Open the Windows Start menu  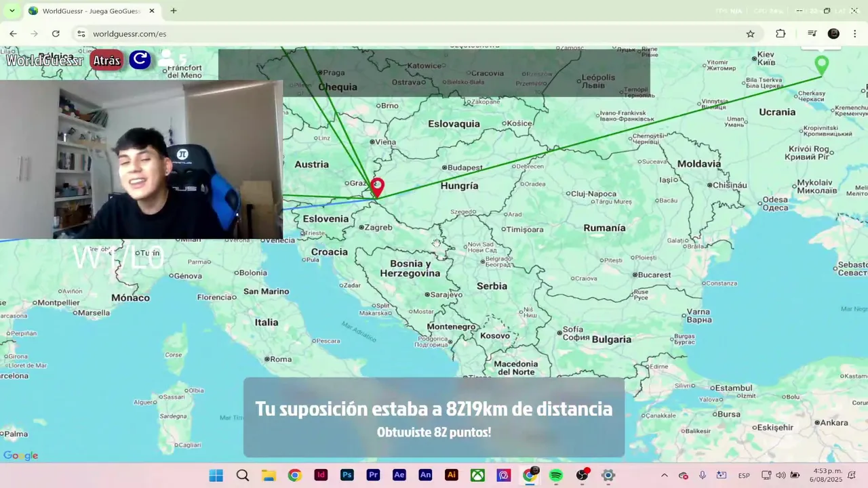pyautogui.click(x=216, y=475)
